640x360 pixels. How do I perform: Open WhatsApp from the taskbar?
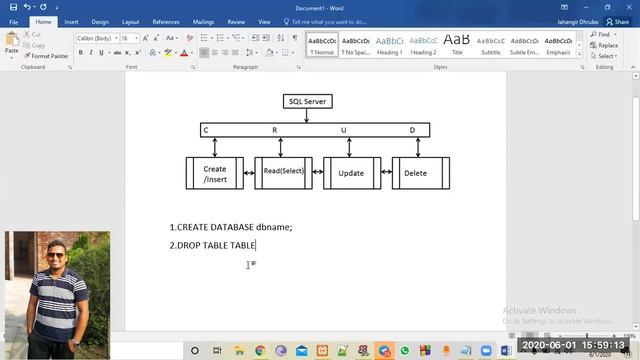[x=404, y=350]
